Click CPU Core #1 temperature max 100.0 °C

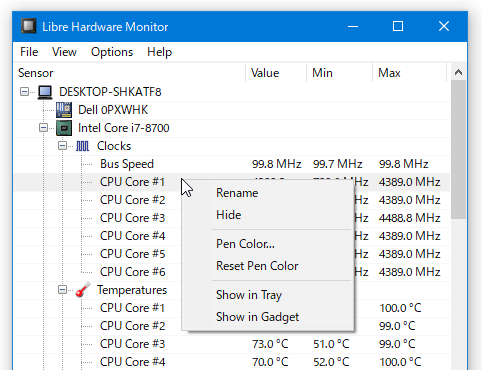pyautogui.click(x=400, y=308)
